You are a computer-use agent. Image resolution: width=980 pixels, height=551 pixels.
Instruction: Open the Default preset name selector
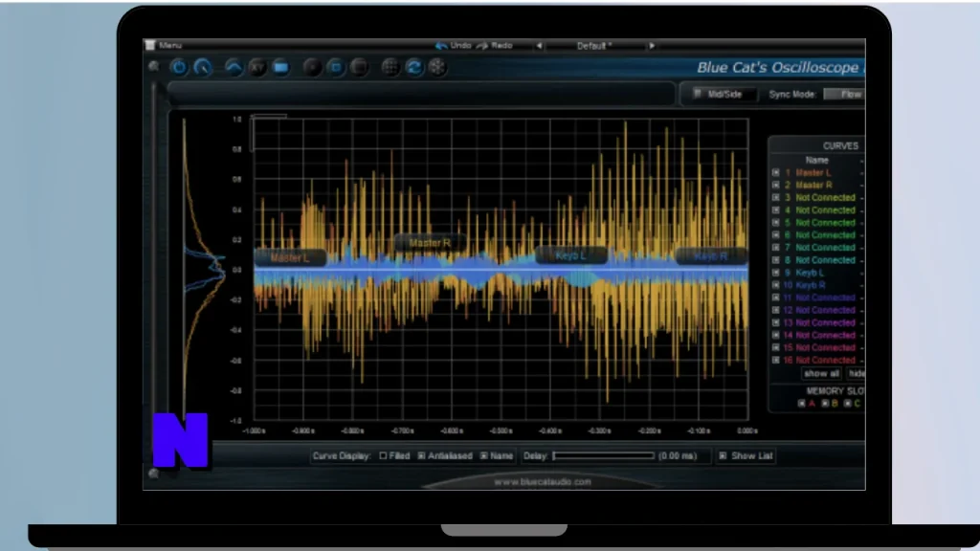pyautogui.click(x=593, y=46)
